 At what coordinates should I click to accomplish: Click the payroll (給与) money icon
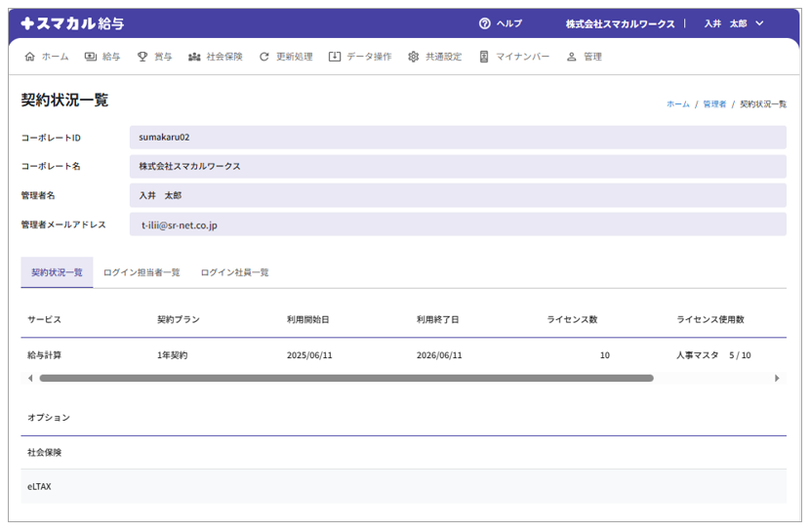(x=91, y=57)
